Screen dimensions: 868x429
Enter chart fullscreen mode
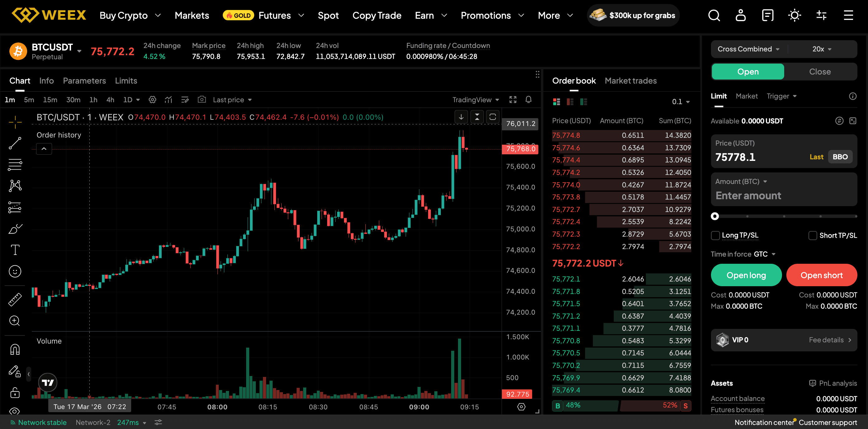(513, 100)
